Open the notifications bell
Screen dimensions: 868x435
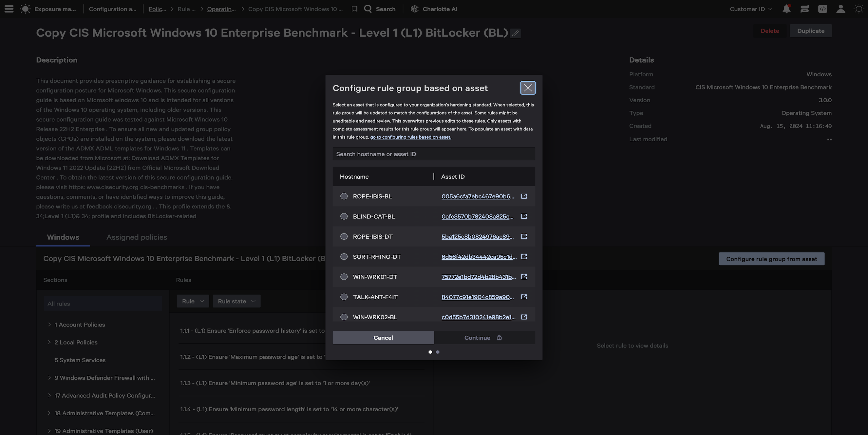(786, 9)
